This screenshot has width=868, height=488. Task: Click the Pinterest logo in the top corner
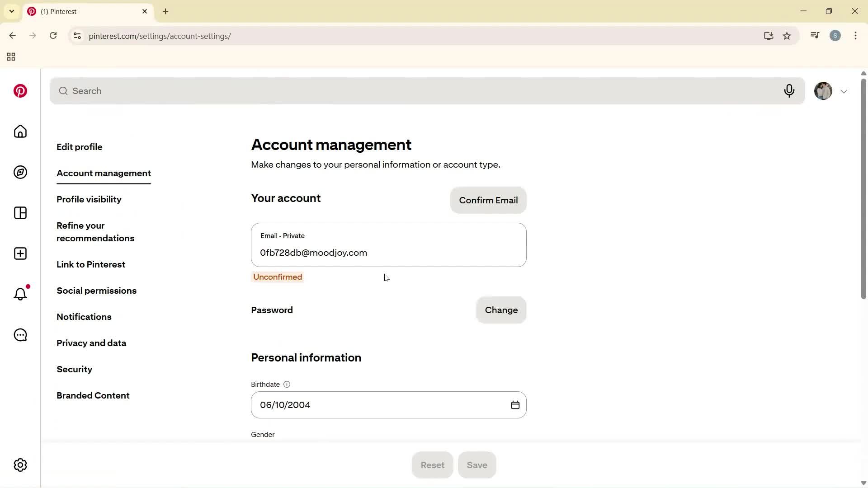pyautogui.click(x=20, y=91)
